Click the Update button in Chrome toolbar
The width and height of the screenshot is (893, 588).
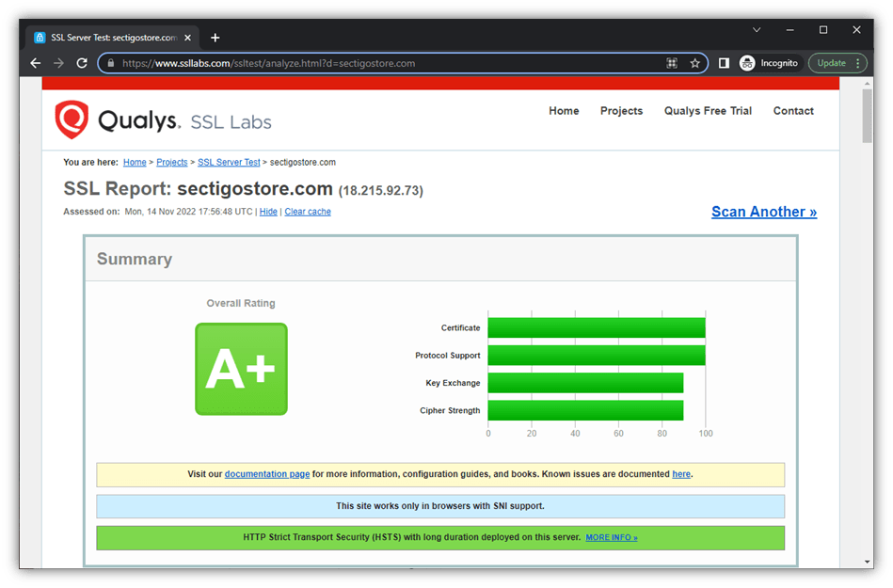pyautogui.click(x=832, y=63)
